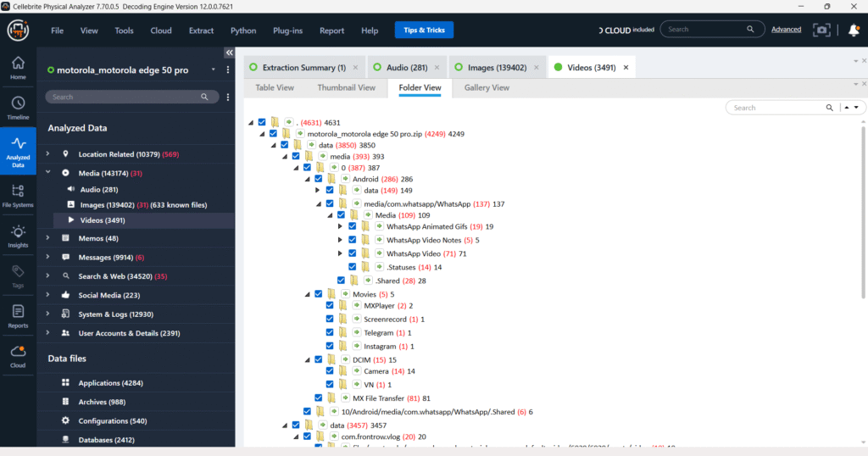Click the screenshot capture icon in header
Viewport: 868px width, 456px height.
821,30
